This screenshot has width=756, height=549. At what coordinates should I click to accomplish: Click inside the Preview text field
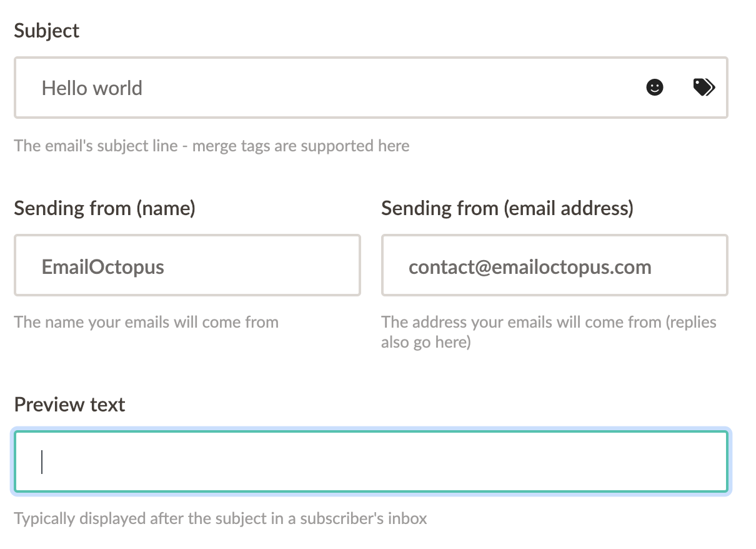point(371,461)
